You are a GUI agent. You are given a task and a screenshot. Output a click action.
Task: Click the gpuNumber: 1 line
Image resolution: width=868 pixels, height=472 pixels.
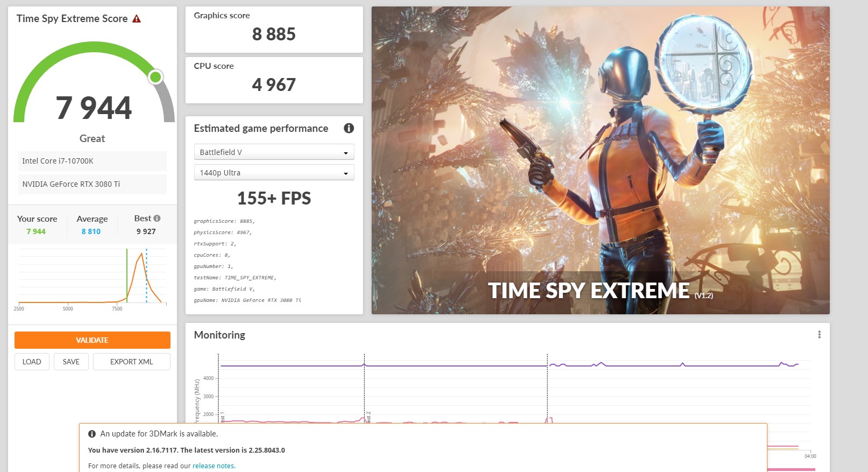point(214,266)
